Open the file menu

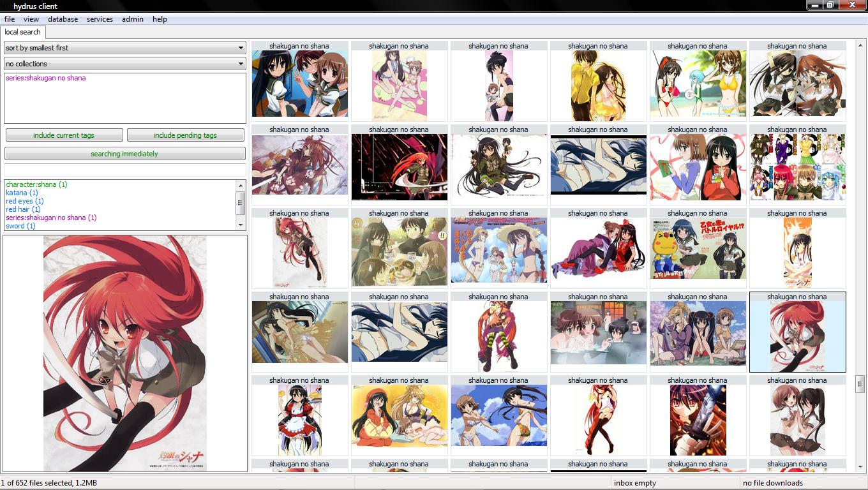click(10, 19)
